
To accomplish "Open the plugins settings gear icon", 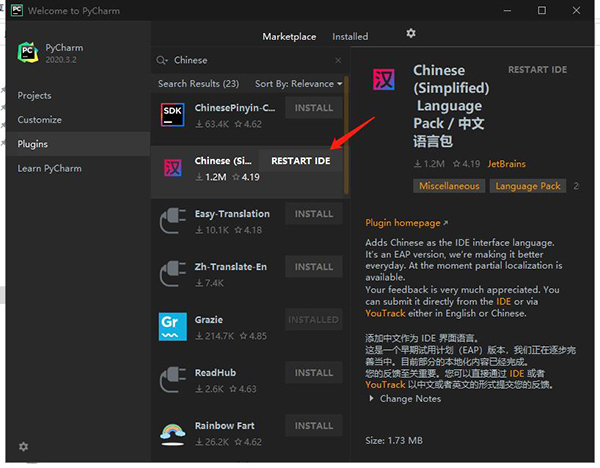I will (x=411, y=33).
